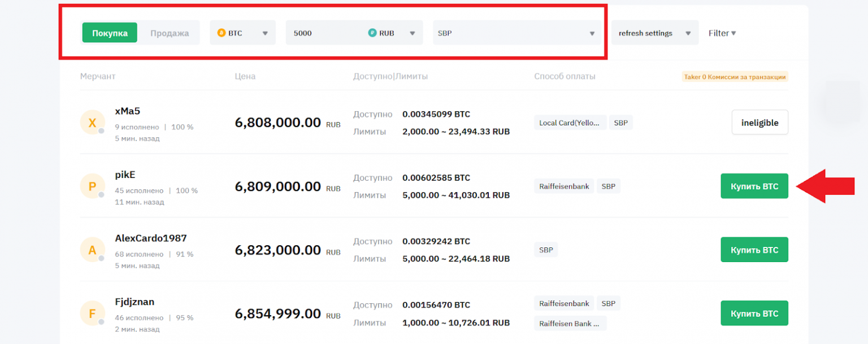Click the ineligible button for xMa5

click(x=759, y=123)
